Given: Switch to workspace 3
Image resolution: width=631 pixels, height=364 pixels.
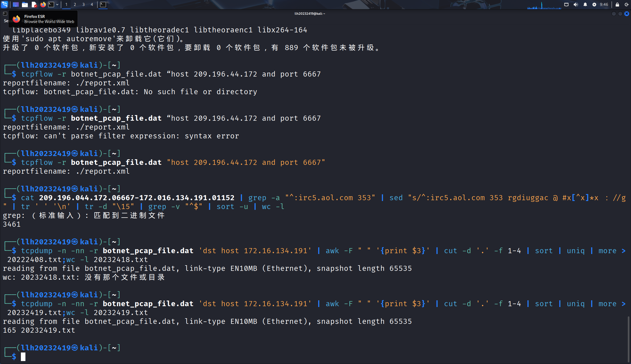Looking at the screenshot, I should (x=83, y=5).
